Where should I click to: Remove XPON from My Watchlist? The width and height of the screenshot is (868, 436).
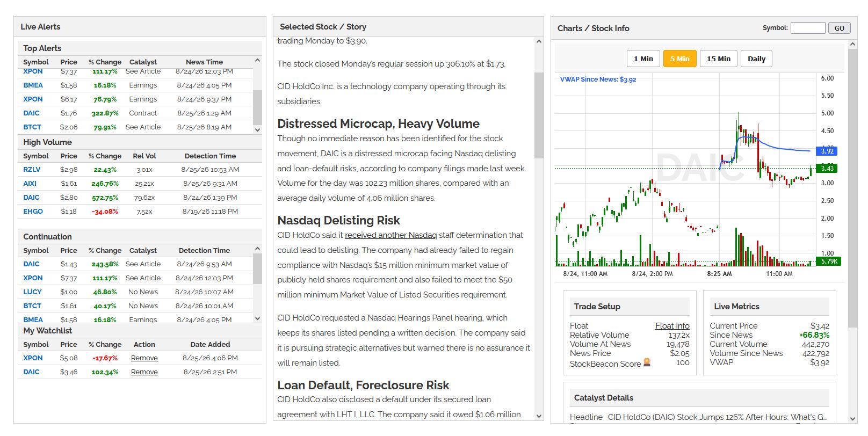click(144, 358)
